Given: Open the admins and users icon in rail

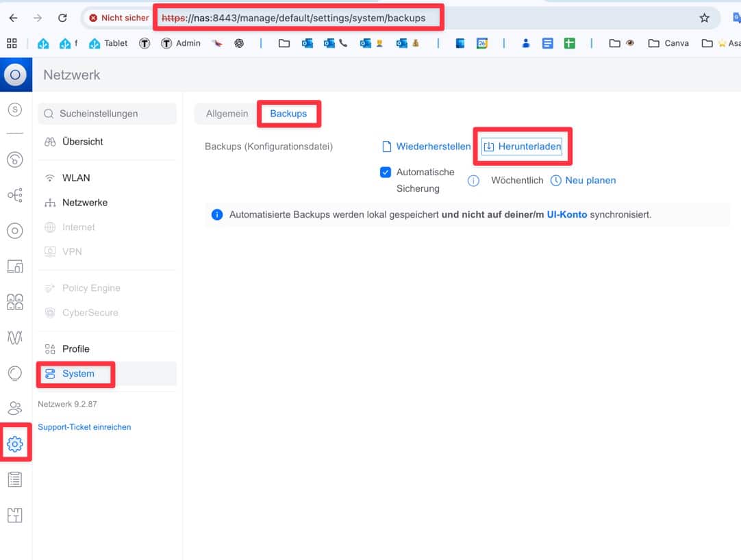Looking at the screenshot, I should 14,408.
